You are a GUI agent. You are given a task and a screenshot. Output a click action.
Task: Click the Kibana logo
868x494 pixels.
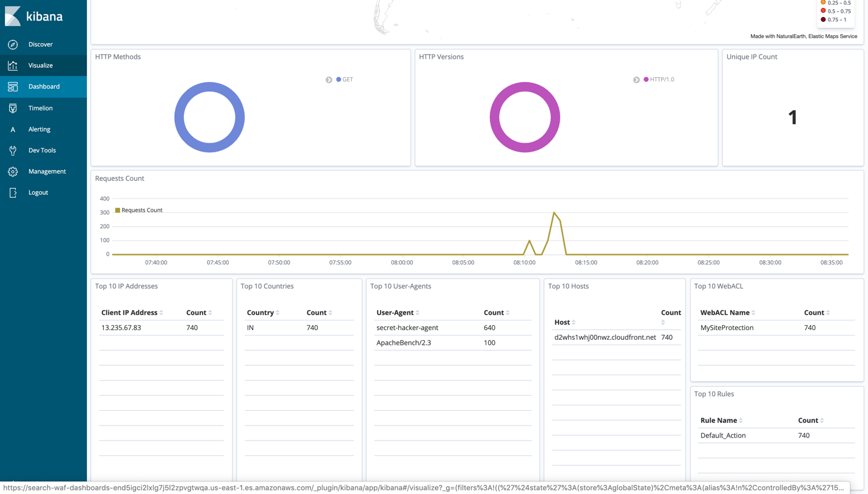(33, 16)
